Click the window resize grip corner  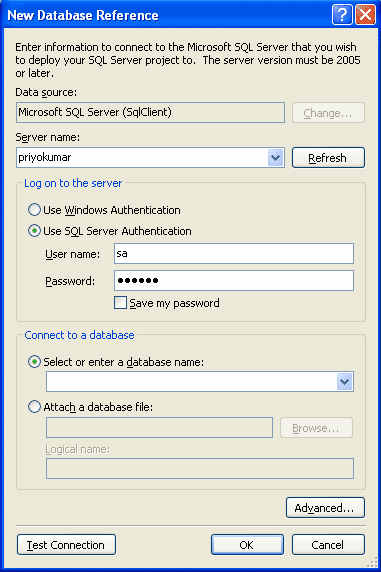click(372, 562)
